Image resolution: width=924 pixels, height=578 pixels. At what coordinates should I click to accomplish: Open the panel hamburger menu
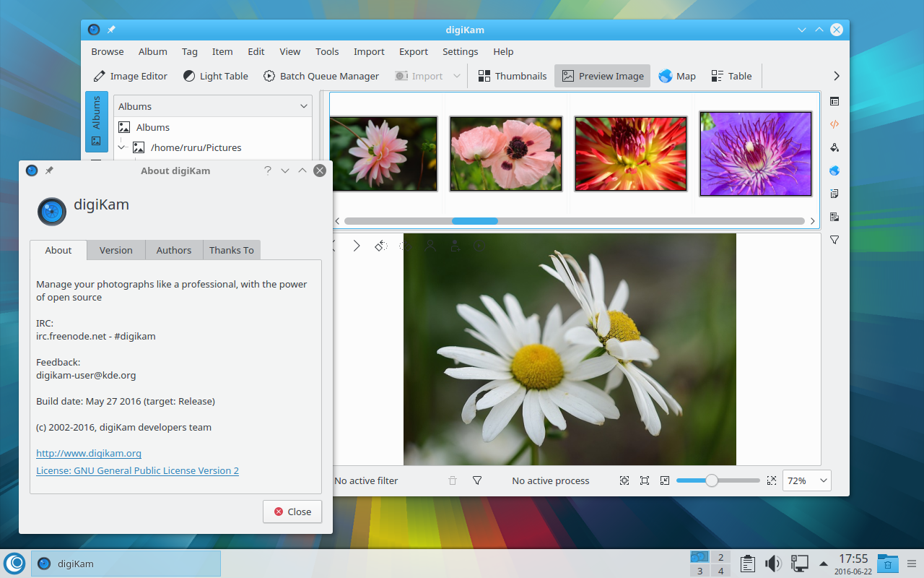[x=912, y=564]
